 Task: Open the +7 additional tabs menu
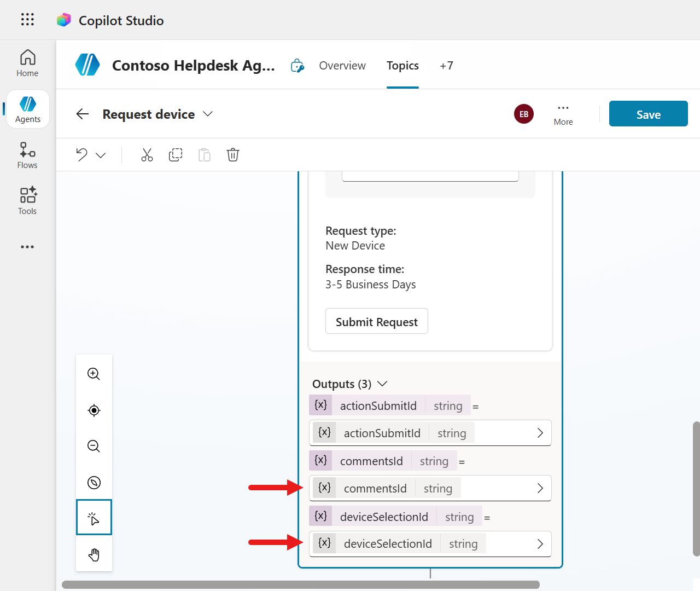446,66
